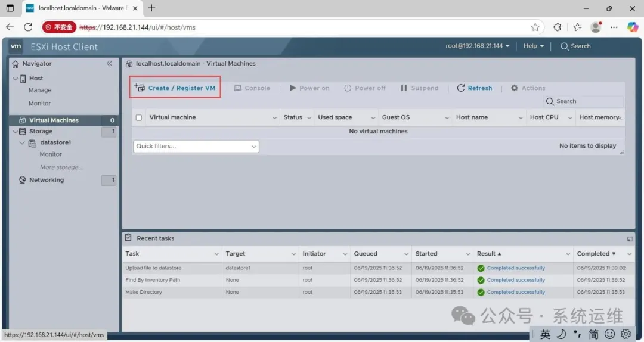Collapse the Storage tree node
Viewport: 644px width, 342px height.
point(15,132)
